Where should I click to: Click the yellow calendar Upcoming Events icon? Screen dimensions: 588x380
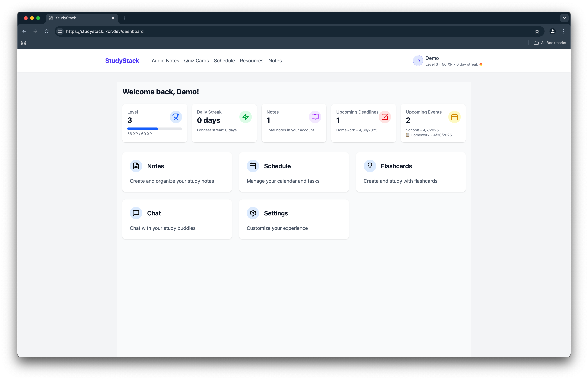point(454,117)
